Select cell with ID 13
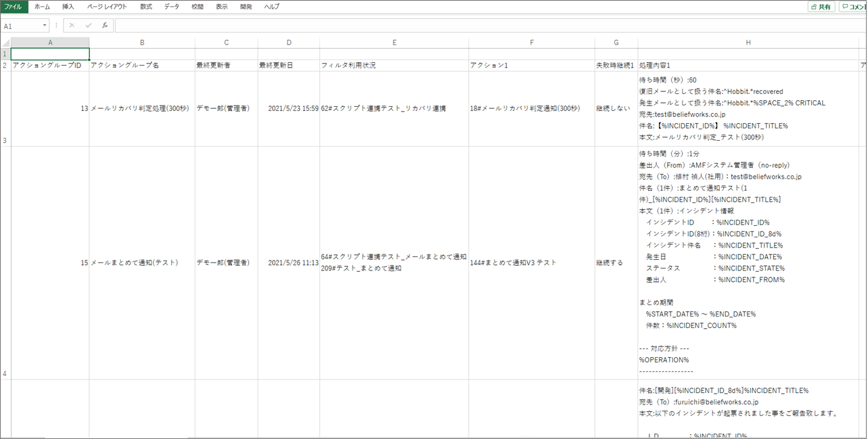This screenshot has height=439, width=868. click(x=50, y=109)
